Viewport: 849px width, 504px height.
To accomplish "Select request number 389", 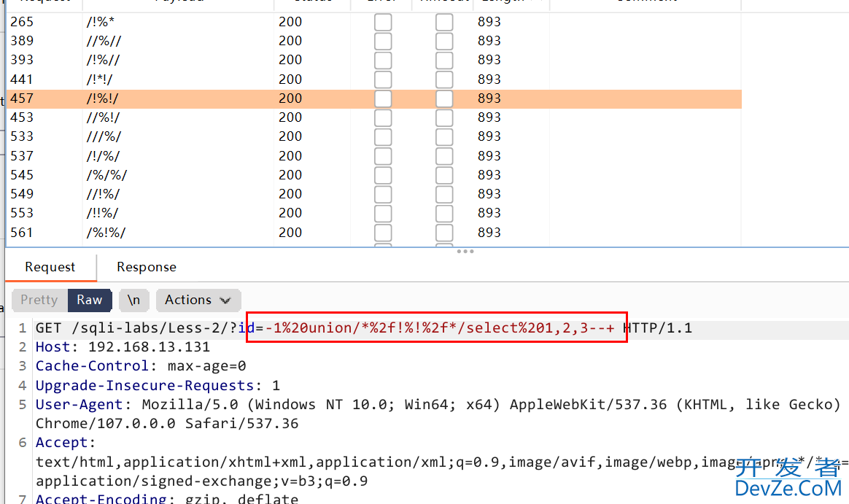I will pos(22,41).
